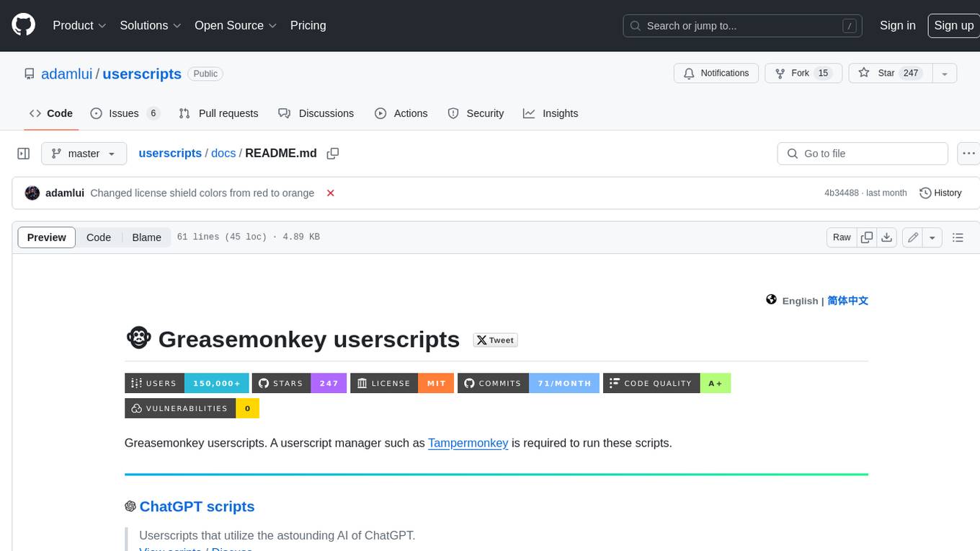The width and height of the screenshot is (980, 551).
Task: Click the Sign in link
Action: [x=897, y=25]
